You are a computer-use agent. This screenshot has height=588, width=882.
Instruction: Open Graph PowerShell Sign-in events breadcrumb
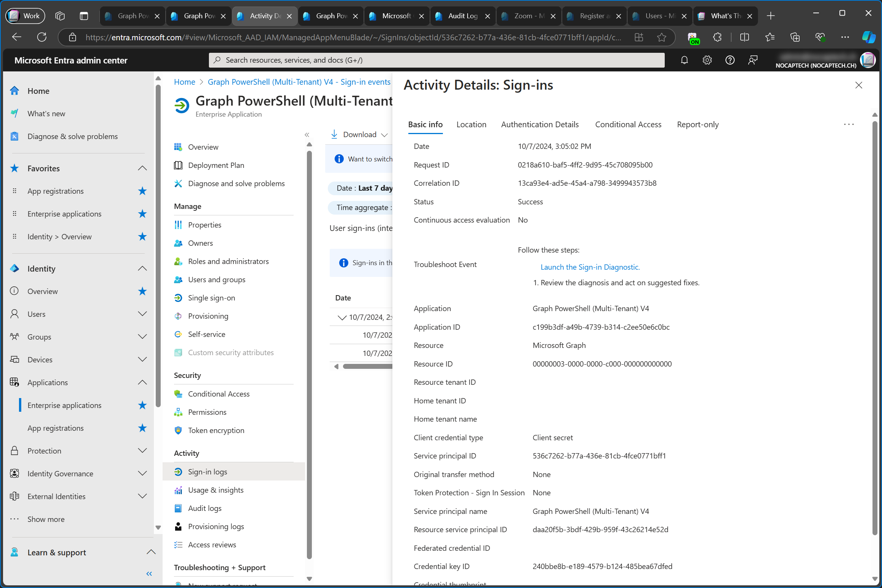point(299,82)
